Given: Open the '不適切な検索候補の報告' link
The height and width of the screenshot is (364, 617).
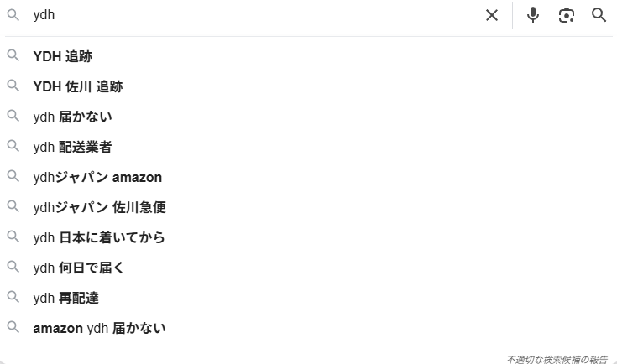Looking at the screenshot, I should click(x=557, y=359).
